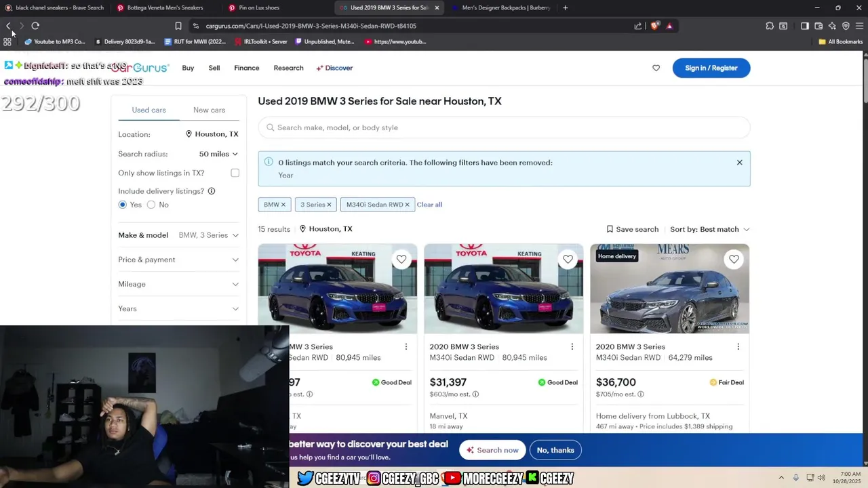Show delivery listings info icon

[212, 191]
